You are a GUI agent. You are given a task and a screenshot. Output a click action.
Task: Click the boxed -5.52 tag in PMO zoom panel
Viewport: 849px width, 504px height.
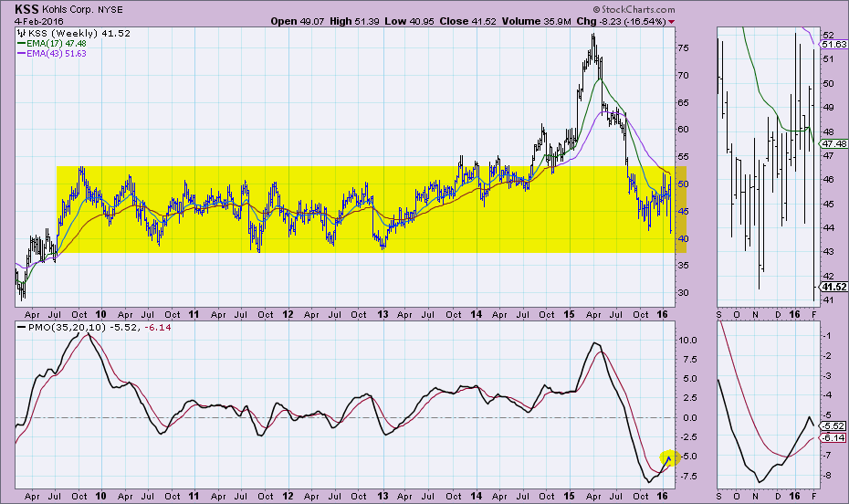pyautogui.click(x=833, y=426)
